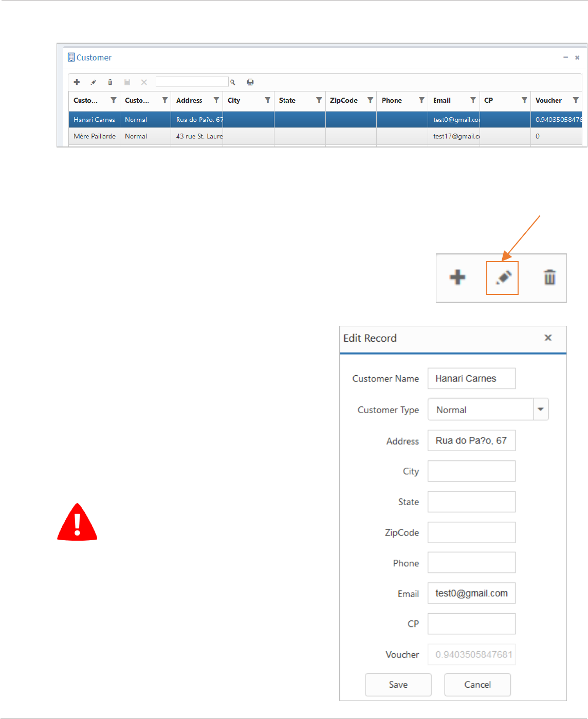Click the save disk icon in Customer toolbar
The width and height of the screenshot is (588, 719).
(x=127, y=82)
